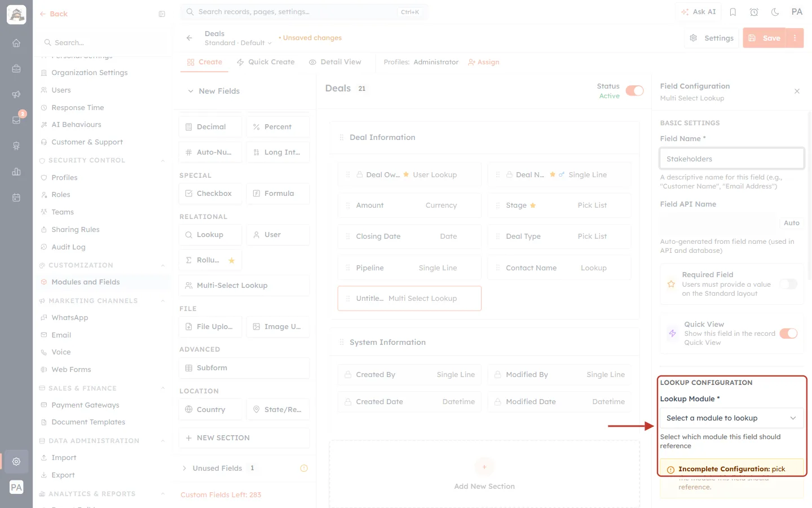This screenshot has height=508, width=812.
Task: Focus the top search records bar
Action: pyautogui.click(x=304, y=12)
